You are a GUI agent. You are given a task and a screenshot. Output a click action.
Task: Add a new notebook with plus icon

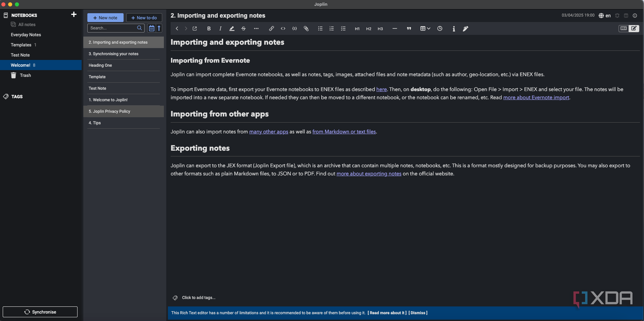74,14
